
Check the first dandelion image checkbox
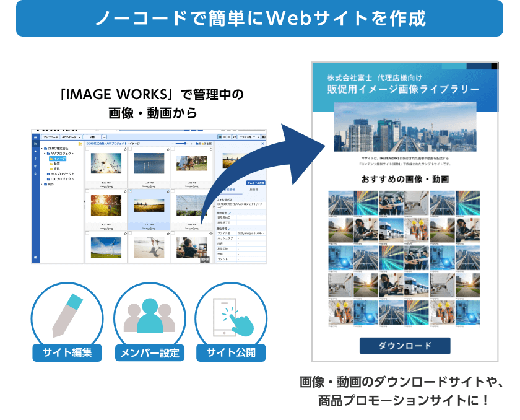(x=87, y=149)
